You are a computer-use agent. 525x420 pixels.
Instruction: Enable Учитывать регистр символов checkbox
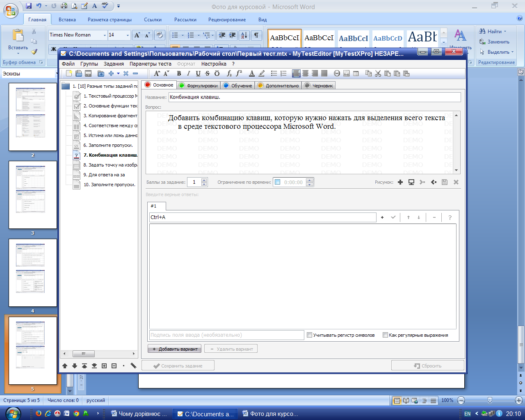click(x=310, y=335)
